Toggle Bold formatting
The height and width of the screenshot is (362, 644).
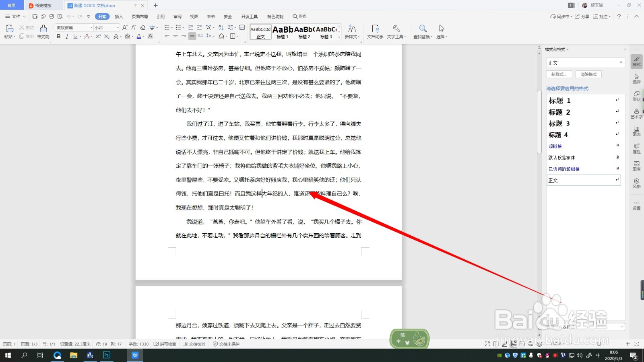click(59, 36)
